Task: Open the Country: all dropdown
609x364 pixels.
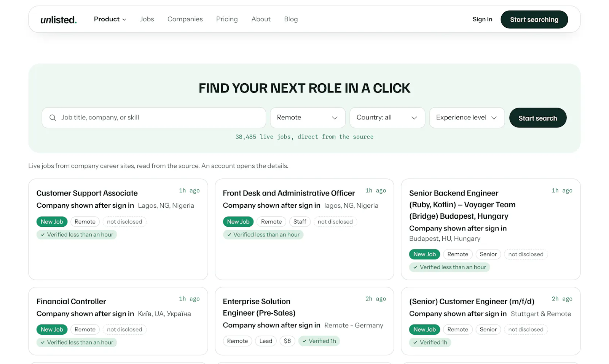Action: [387, 118]
